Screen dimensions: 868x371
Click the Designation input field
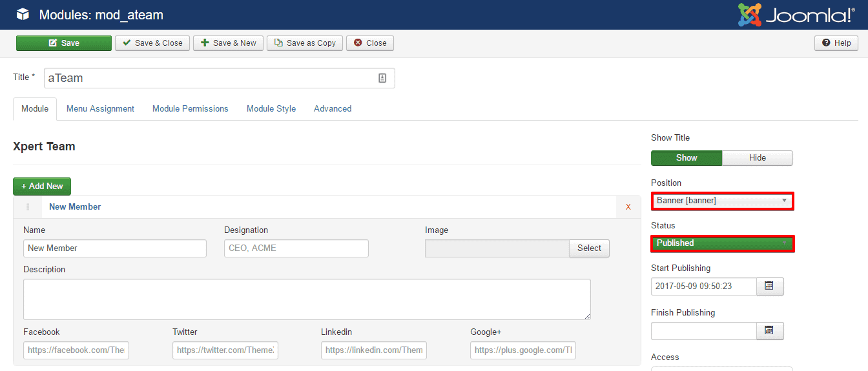click(x=296, y=248)
